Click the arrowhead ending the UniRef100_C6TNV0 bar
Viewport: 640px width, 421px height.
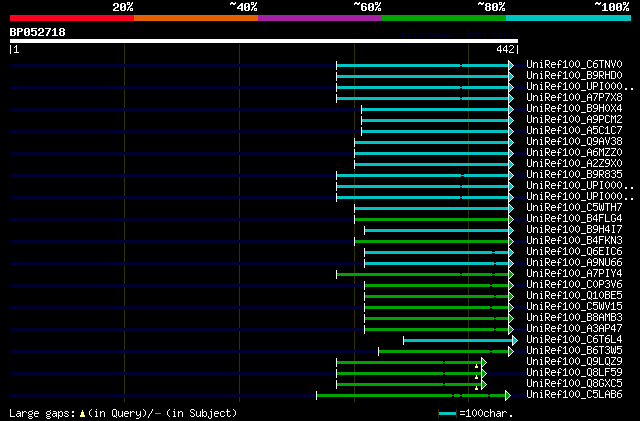[x=511, y=65]
